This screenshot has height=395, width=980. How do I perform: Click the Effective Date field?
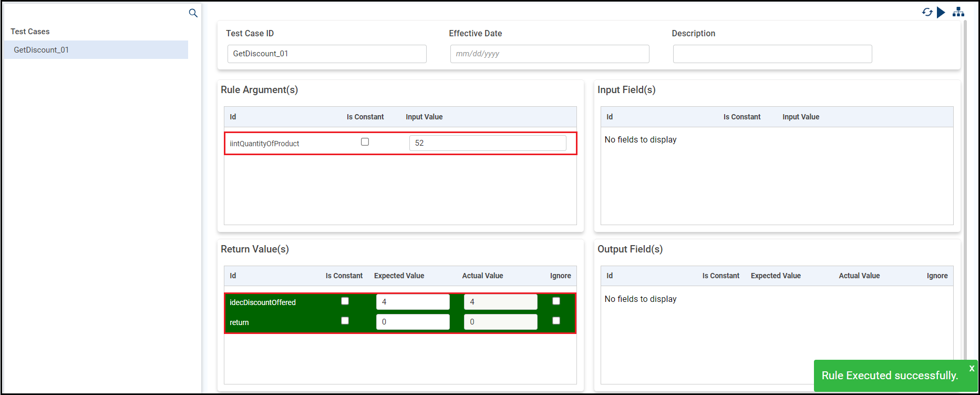(549, 54)
